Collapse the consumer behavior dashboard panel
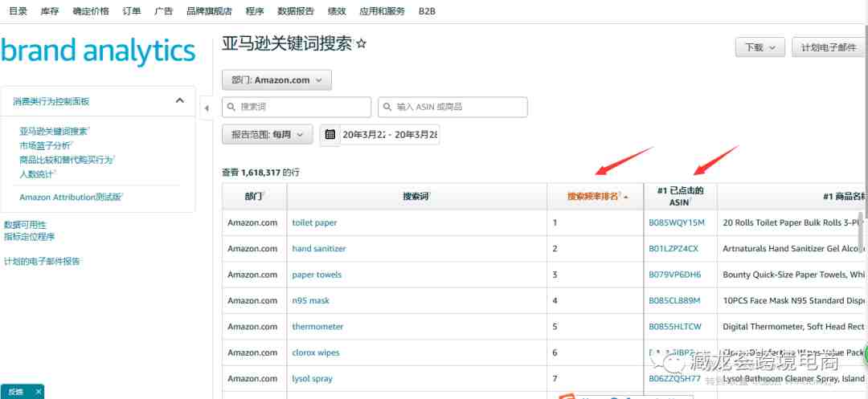This screenshot has height=399, width=868. coord(179,100)
